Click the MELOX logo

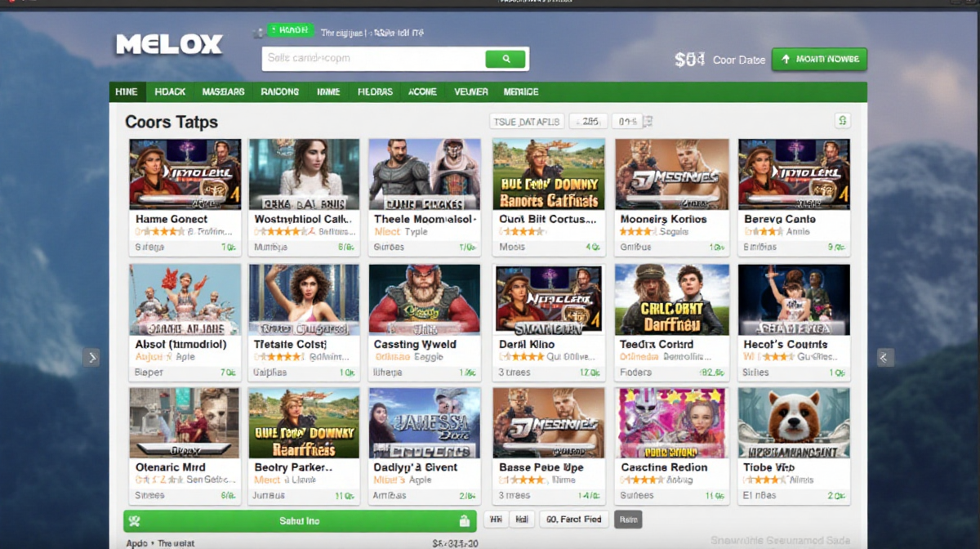coord(169,44)
